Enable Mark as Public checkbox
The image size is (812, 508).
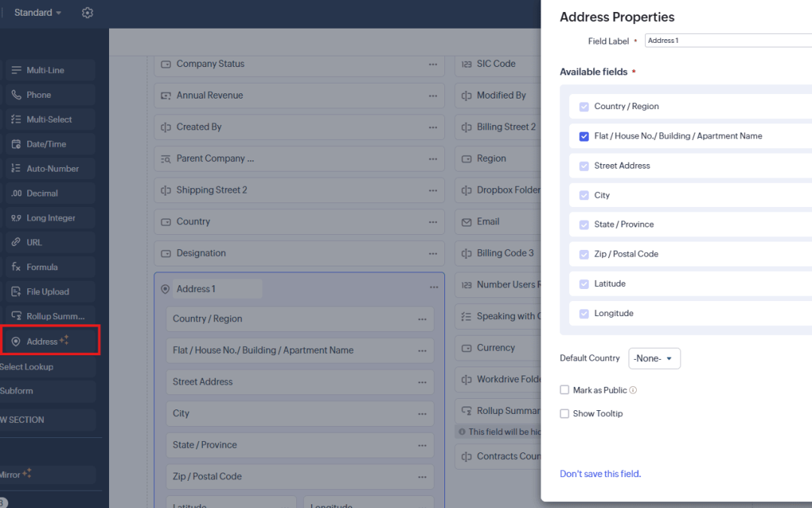pos(565,390)
